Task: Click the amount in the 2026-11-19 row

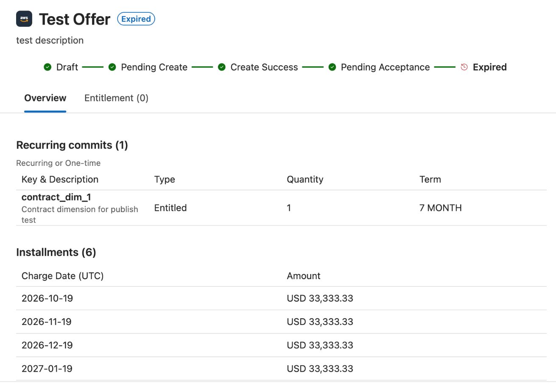Action: point(320,322)
